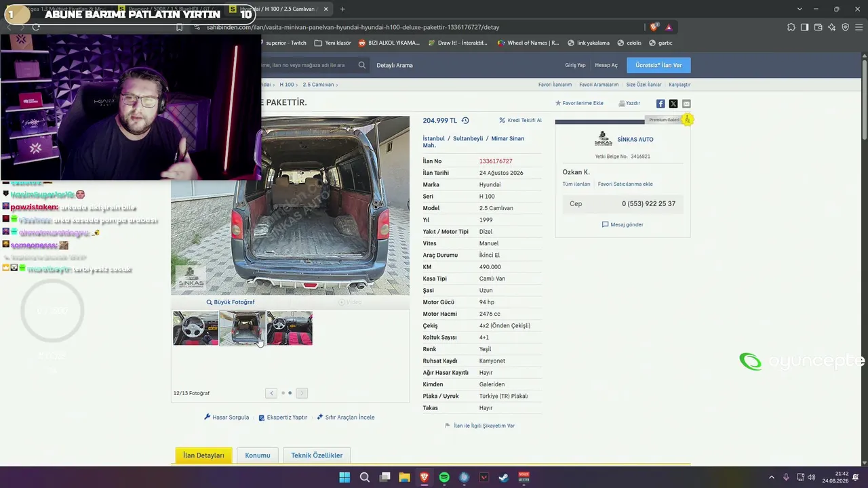Add listing to favorites with Favorilerime Ekle
868x488 pixels.
580,104
